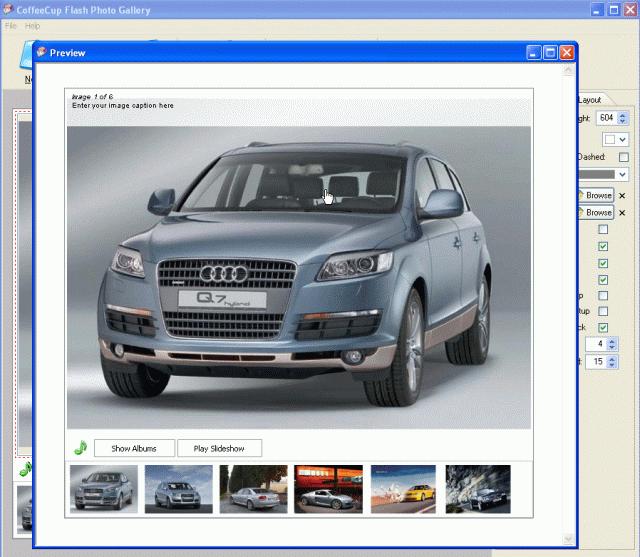Screen dimensions: 640x557
Task: Clear the first Browse entry with X
Action: point(622,196)
